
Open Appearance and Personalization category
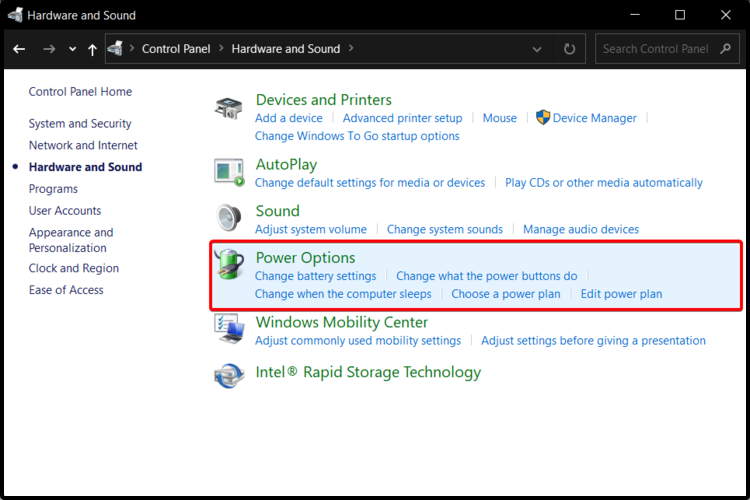(71, 240)
